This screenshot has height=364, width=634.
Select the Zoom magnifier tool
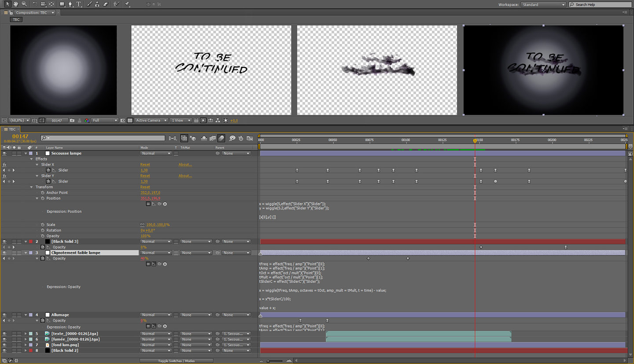[24, 4]
